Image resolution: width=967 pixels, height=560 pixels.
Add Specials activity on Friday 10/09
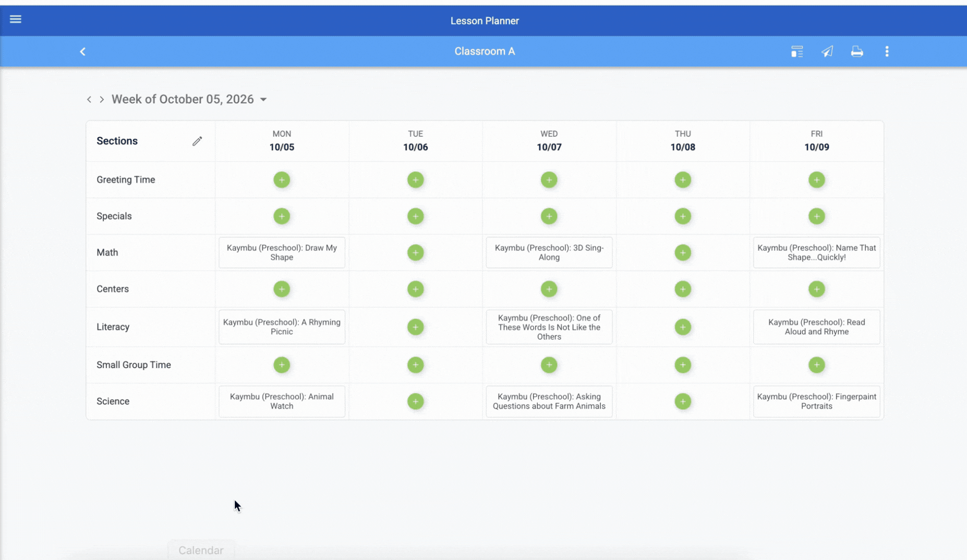[x=817, y=216]
